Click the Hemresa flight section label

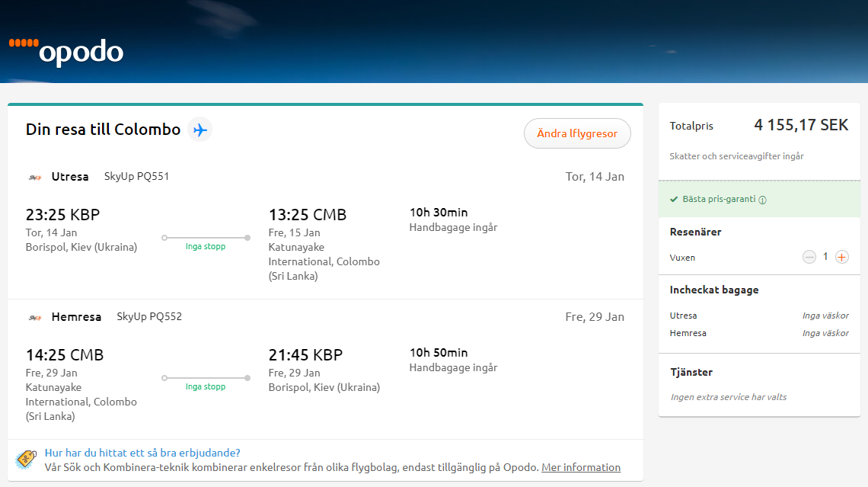76,316
